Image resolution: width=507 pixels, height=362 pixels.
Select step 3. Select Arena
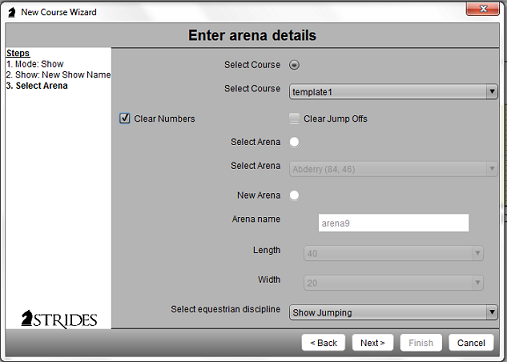pos(37,86)
